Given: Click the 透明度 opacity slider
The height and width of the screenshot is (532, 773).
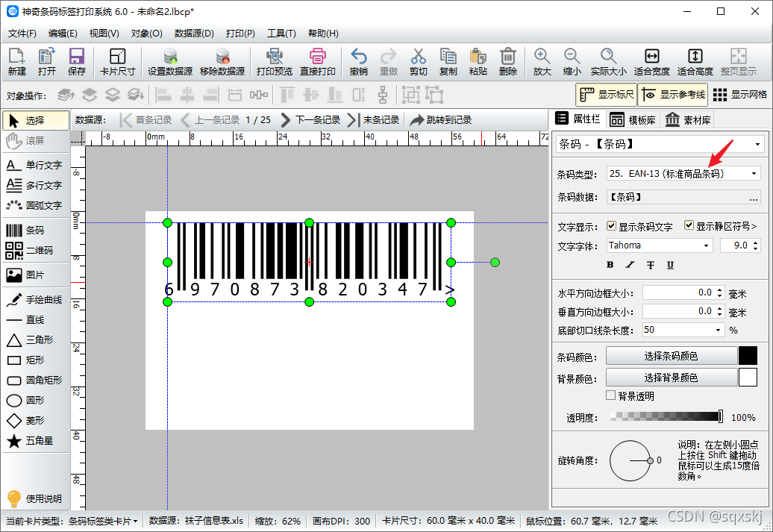Looking at the screenshot, I should click(666, 416).
